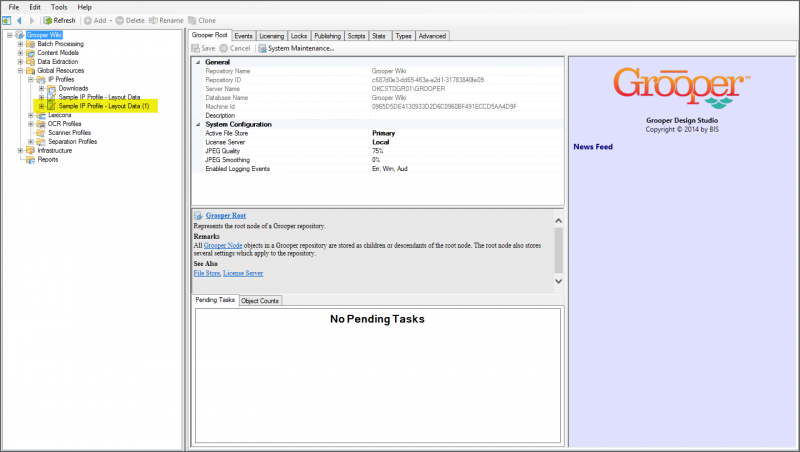Open System Maintenance
This screenshot has width=800, height=452.
pos(296,48)
